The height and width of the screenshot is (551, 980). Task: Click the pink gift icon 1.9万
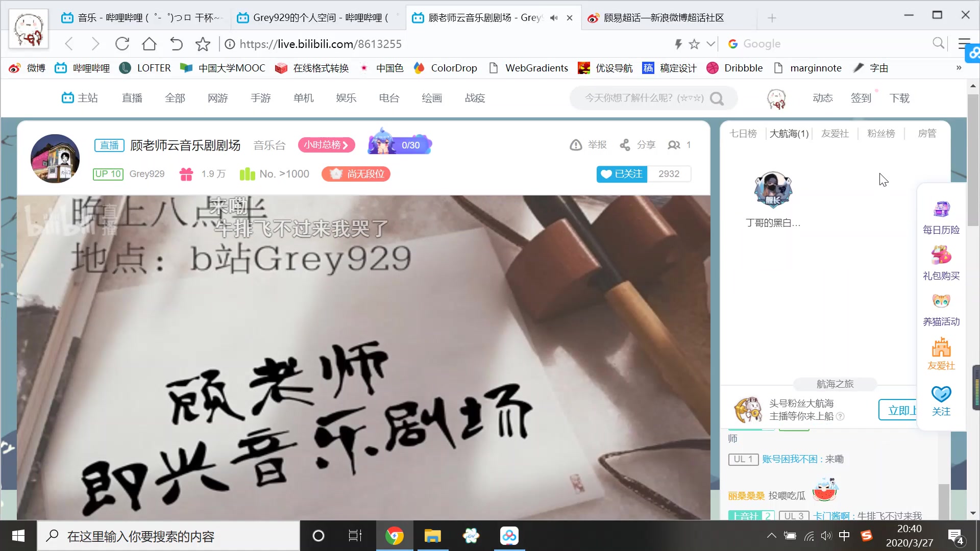point(186,174)
